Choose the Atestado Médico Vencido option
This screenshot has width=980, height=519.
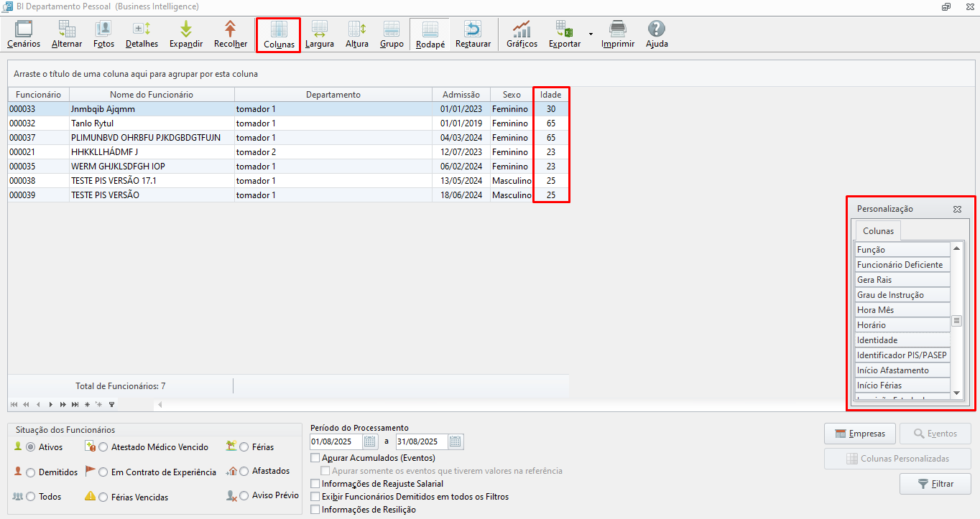tap(103, 447)
